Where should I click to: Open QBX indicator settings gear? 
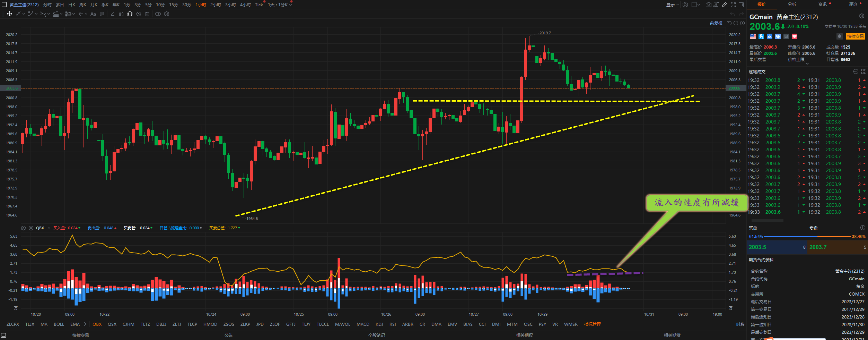coord(24,228)
